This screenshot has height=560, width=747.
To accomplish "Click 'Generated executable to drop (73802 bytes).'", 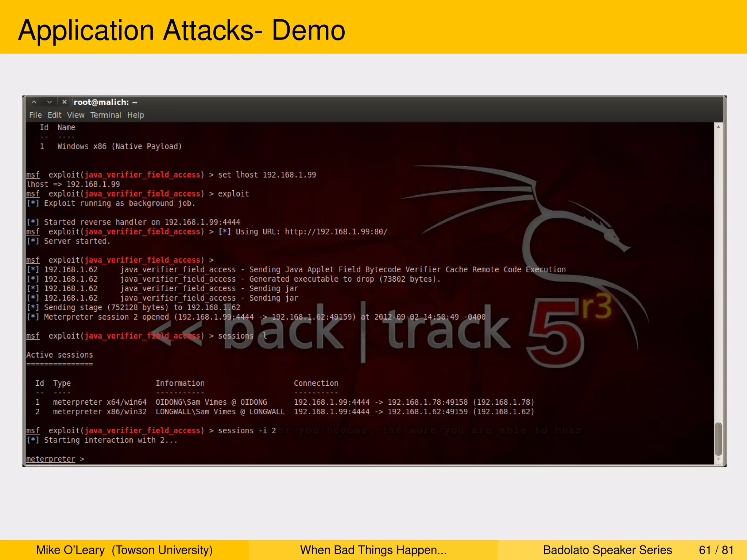I will [x=345, y=279].
